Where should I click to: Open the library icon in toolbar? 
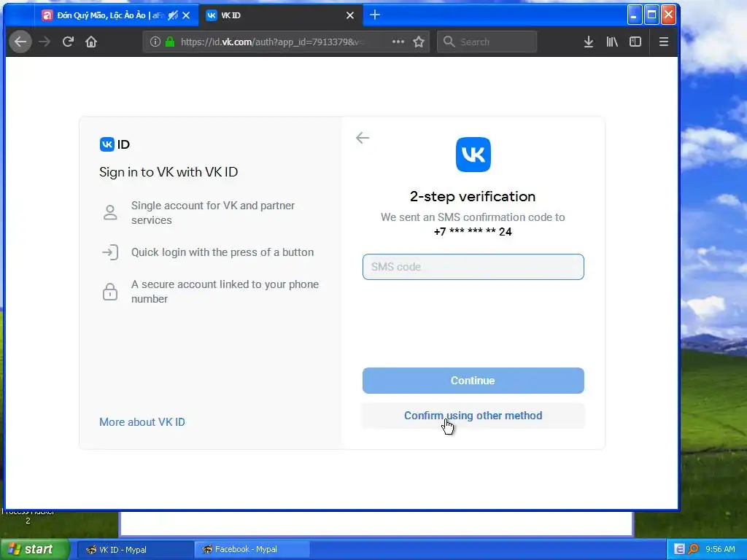coord(612,42)
